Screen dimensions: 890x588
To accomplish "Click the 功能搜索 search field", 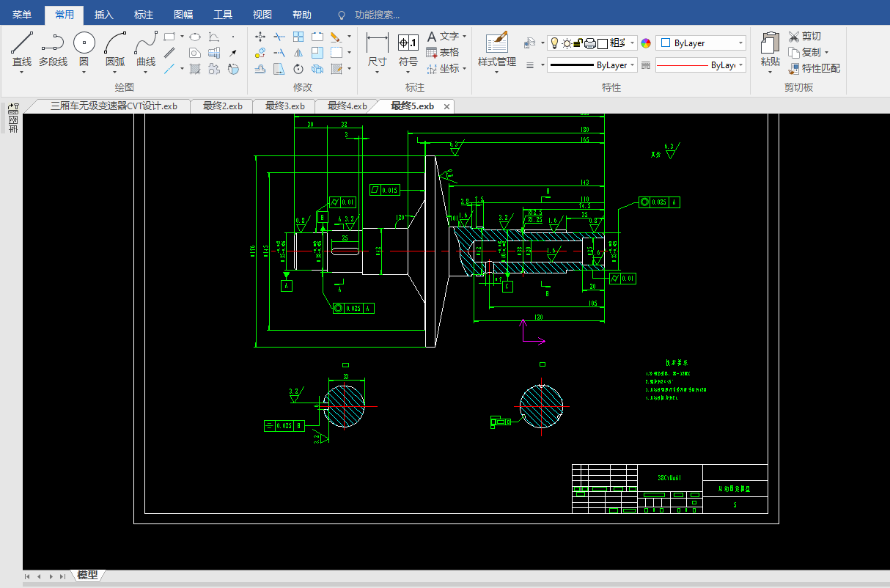I will pyautogui.click(x=377, y=15).
